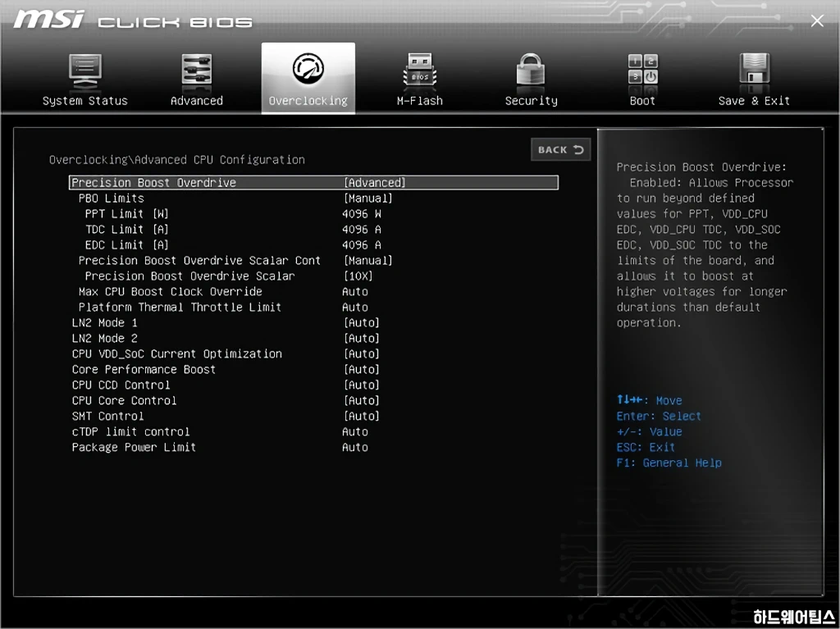
Task: Change Precision Boost Overdrive Scalar [10X] value
Action: click(358, 276)
